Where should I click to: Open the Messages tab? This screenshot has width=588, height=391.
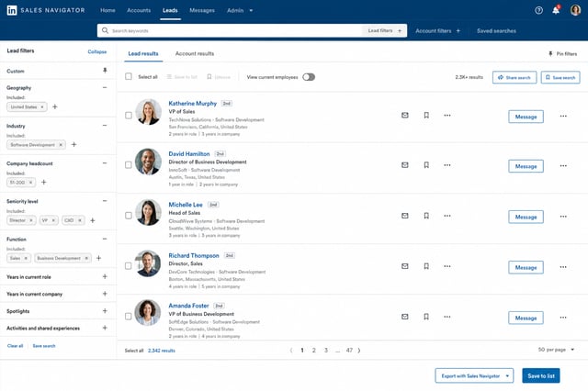click(202, 10)
